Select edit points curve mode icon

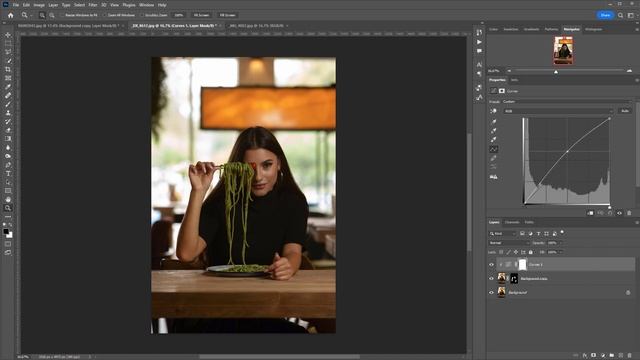click(x=493, y=149)
